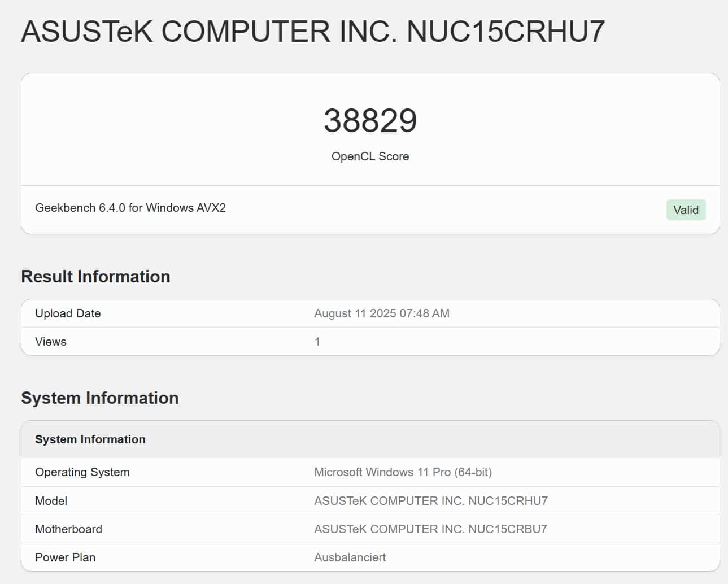The image size is (728, 584).
Task: Click the Upload Date row label
Action: (x=68, y=313)
